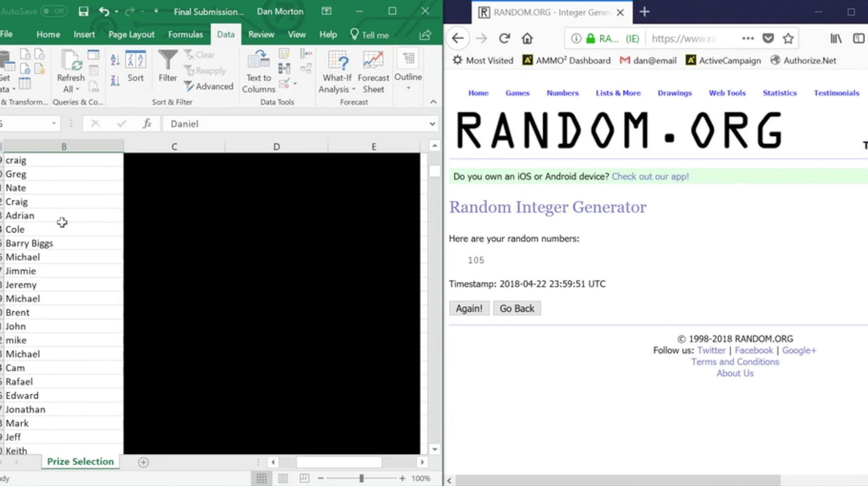Click the Again! button

click(469, 308)
